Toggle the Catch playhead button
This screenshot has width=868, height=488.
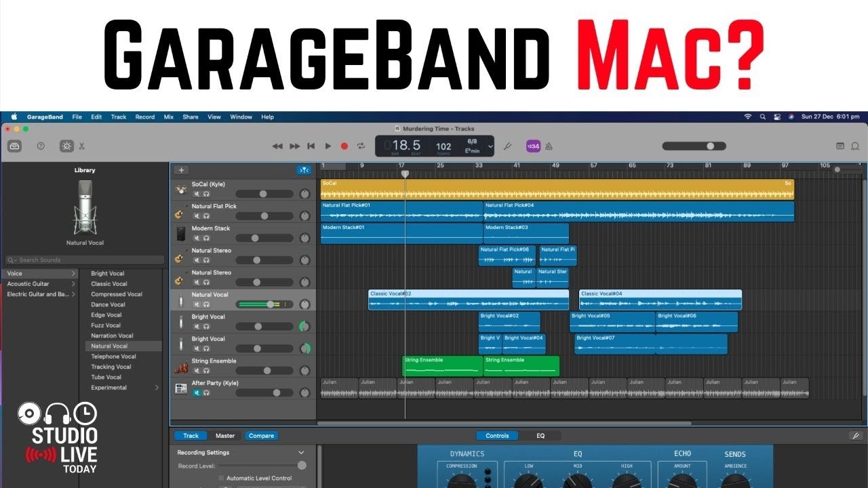pyautogui.click(x=304, y=170)
